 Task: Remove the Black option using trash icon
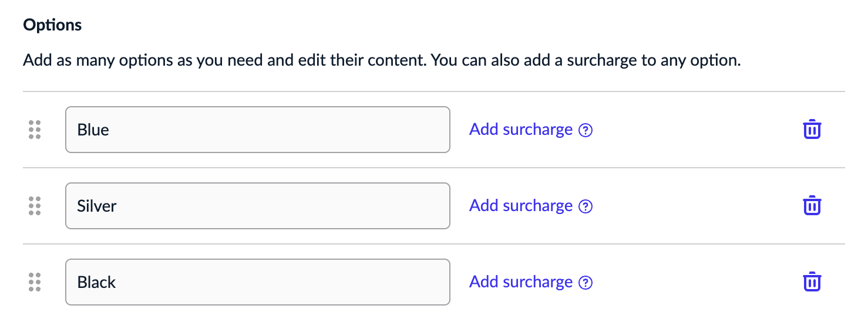[x=812, y=282]
